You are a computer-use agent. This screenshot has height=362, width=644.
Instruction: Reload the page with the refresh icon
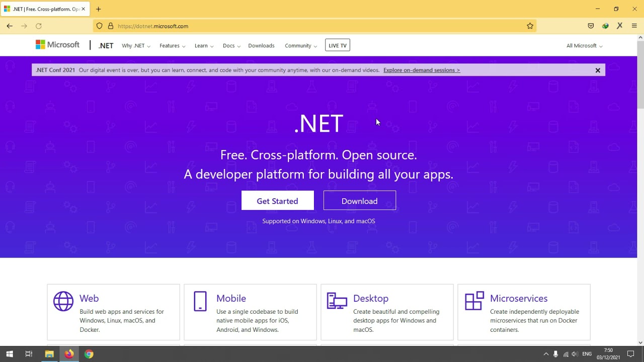click(x=39, y=26)
